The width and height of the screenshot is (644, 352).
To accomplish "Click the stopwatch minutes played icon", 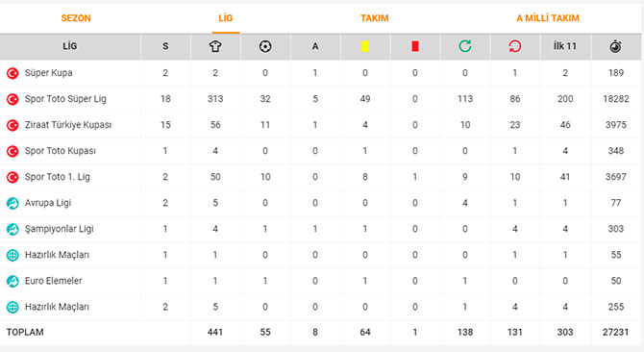I will click(615, 46).
